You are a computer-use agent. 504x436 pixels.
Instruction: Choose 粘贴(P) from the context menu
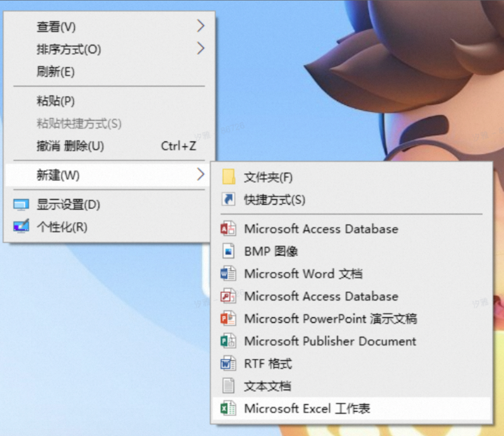tap(110, 101)
